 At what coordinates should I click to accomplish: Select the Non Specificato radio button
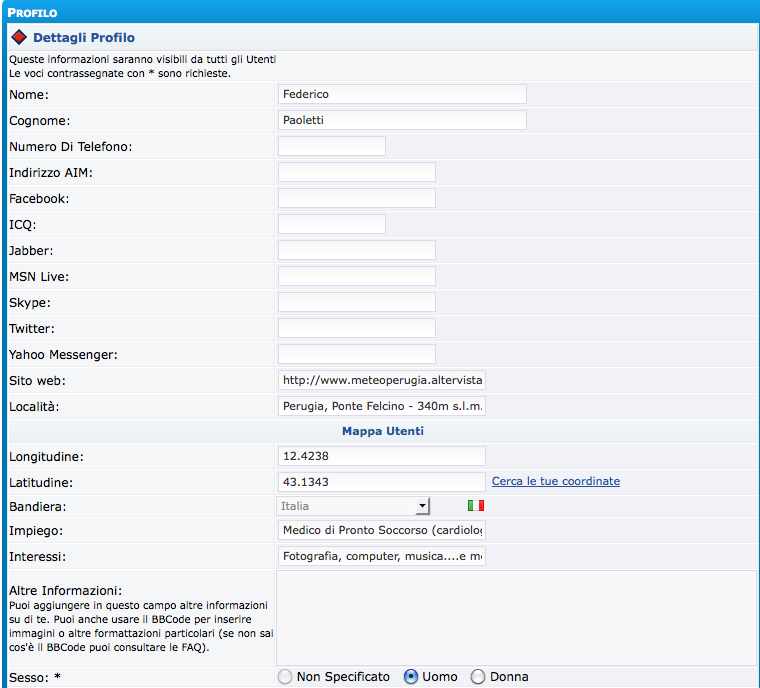285,677
